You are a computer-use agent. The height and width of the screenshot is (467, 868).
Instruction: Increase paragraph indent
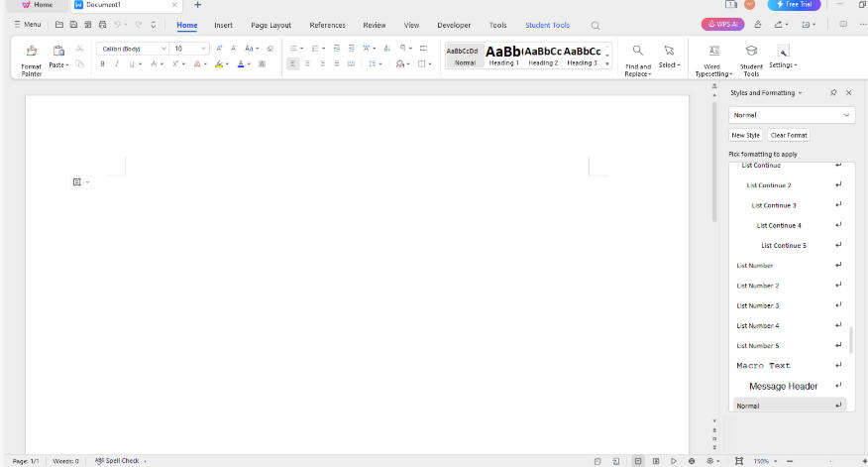[351, 49]
